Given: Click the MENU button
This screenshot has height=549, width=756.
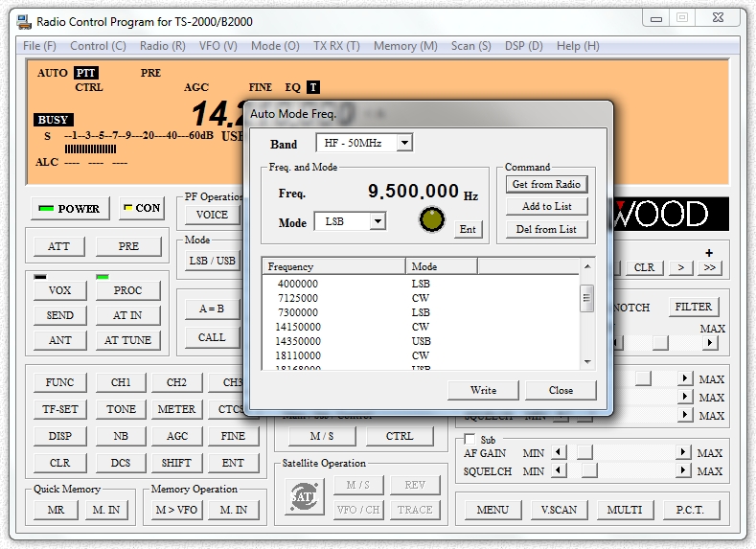Looking at the screenshot, I should [x=493, y=510].
